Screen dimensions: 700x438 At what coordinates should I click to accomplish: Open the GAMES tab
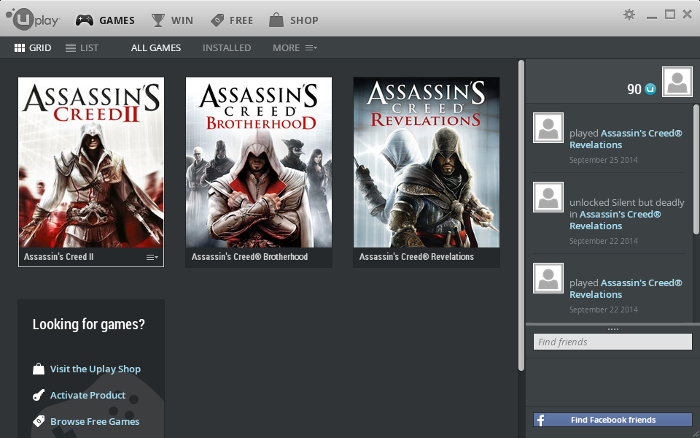(x=105, y=20)
